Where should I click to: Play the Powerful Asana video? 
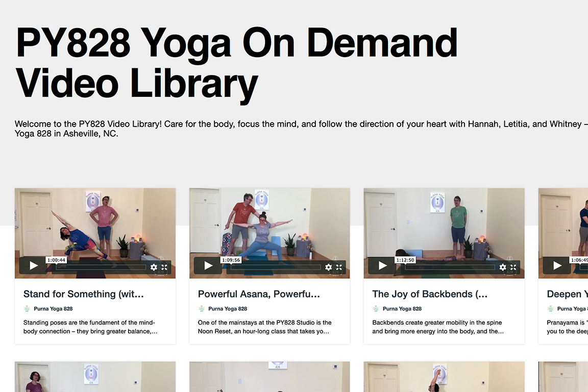click(x=208, y=265)
